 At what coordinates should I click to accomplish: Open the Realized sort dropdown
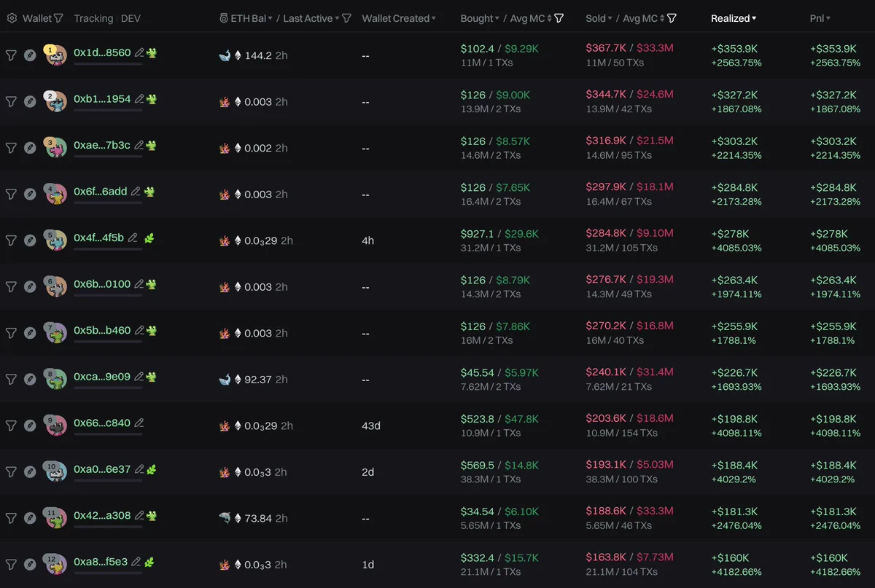click(x=754, y=19)
